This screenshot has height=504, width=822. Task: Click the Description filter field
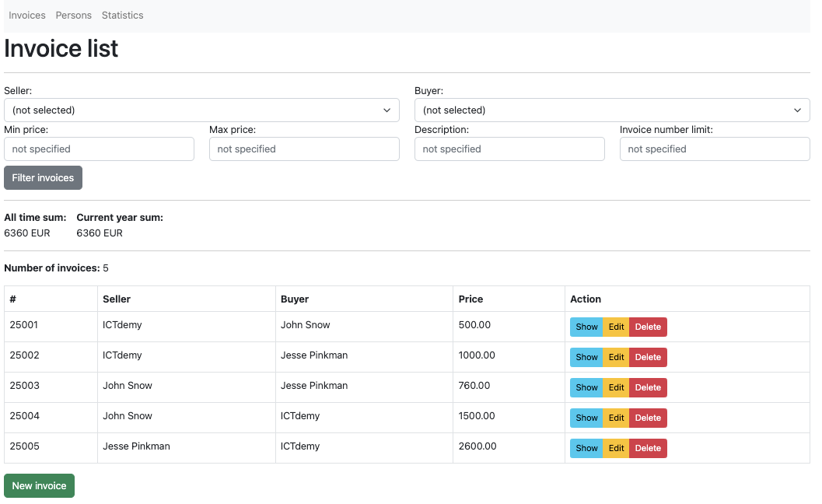point(509,149)
